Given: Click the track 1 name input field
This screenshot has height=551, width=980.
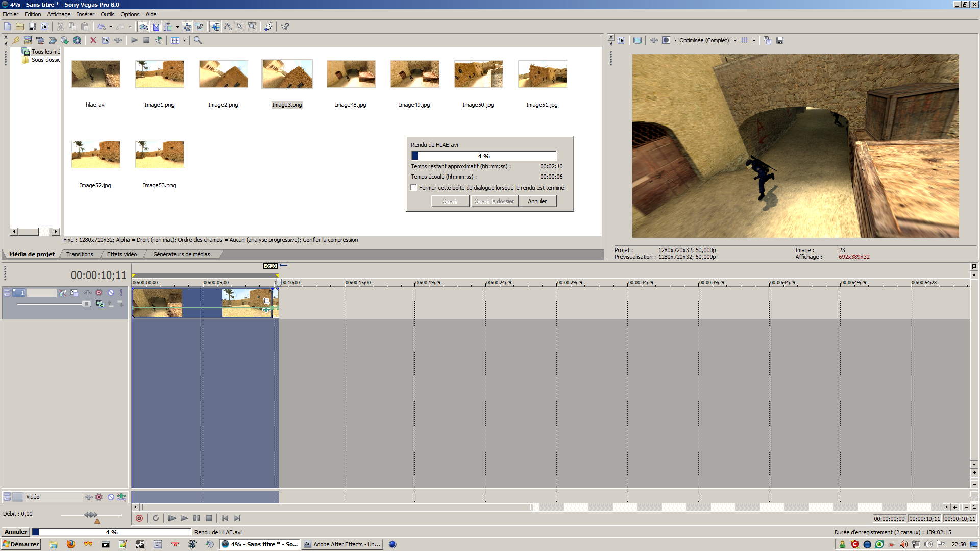Looking at the screenshot, I should (x=42, y=293).
